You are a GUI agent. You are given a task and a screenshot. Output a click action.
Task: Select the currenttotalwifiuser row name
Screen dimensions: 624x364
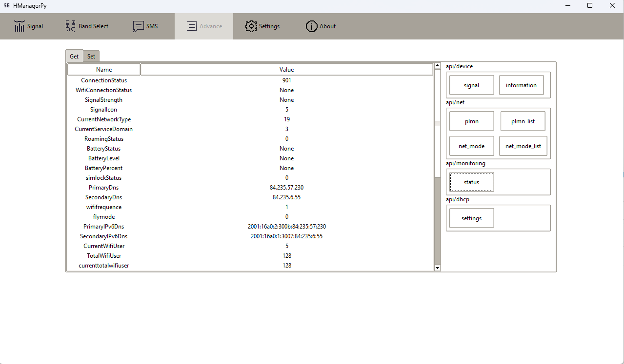104,266
